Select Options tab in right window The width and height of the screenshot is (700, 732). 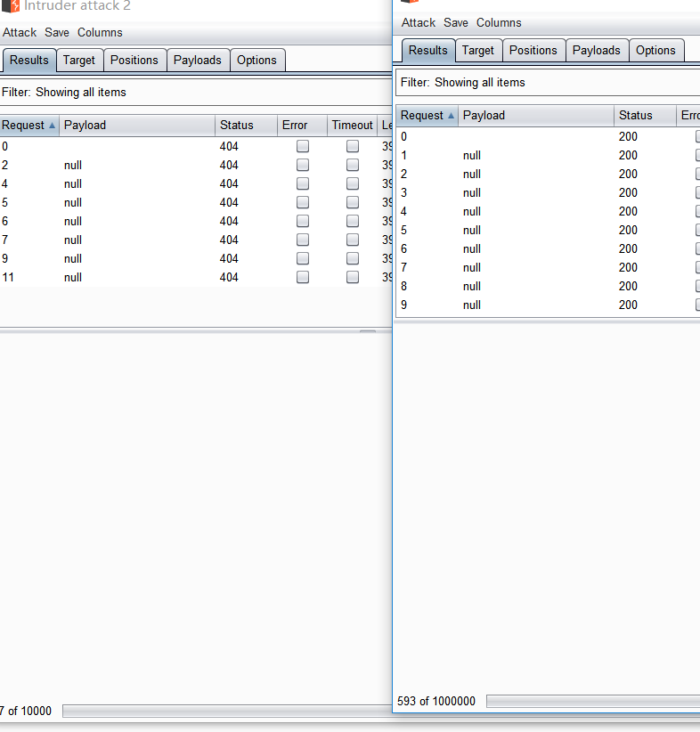pyautogui.click(x=655, y=51)
